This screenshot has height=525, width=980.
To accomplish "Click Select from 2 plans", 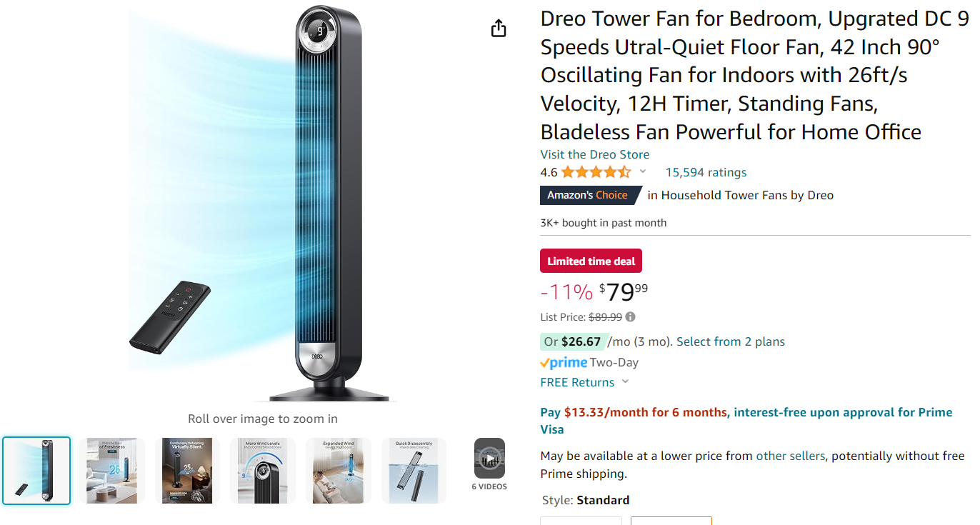I will pyautogui.click(x=730, y=341).
